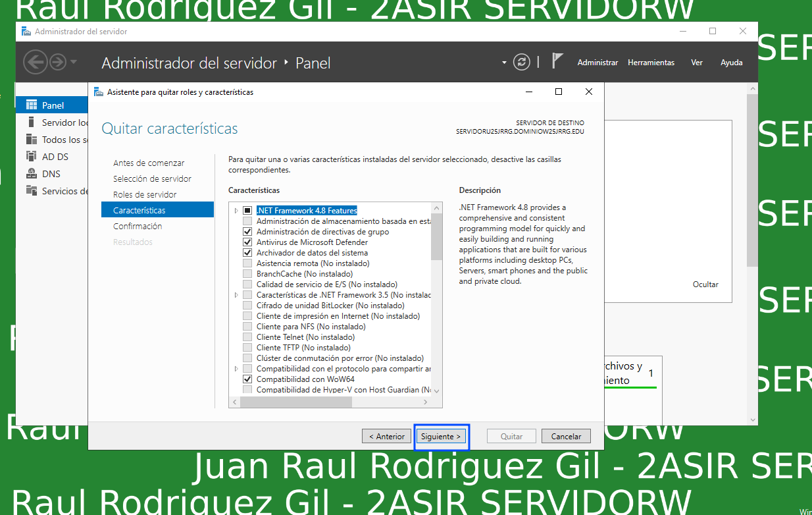Click the Panel dashboard icon in sidebar
Image resolution: width=812 pixels, height=515 pixels.
pyautogui.click(x=31, y=105)
